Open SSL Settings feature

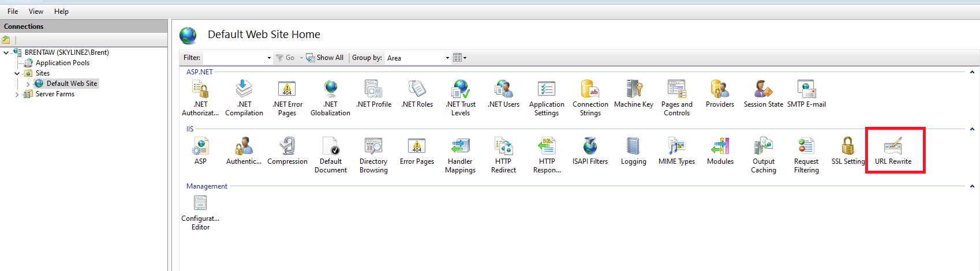click(848, 151)
